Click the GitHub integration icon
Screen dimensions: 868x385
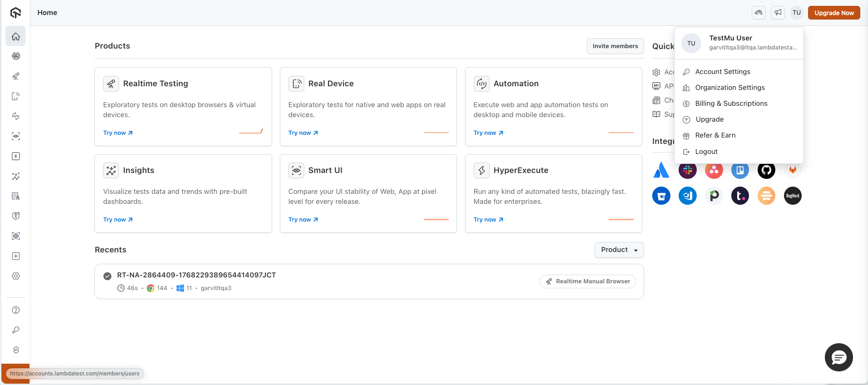point(766,170)
